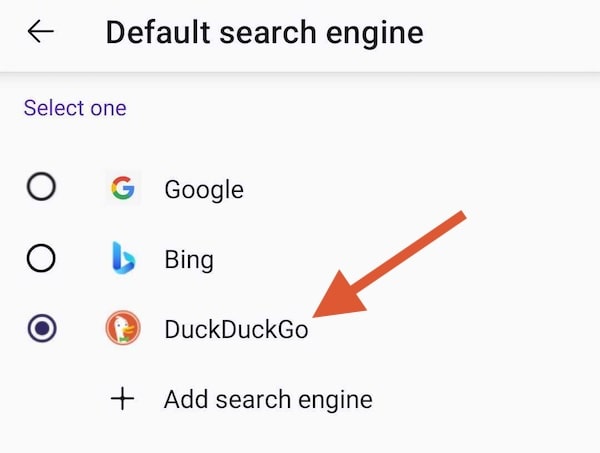
Task: Choose the DuckDuckGo text label
Action: coord(236,330)
